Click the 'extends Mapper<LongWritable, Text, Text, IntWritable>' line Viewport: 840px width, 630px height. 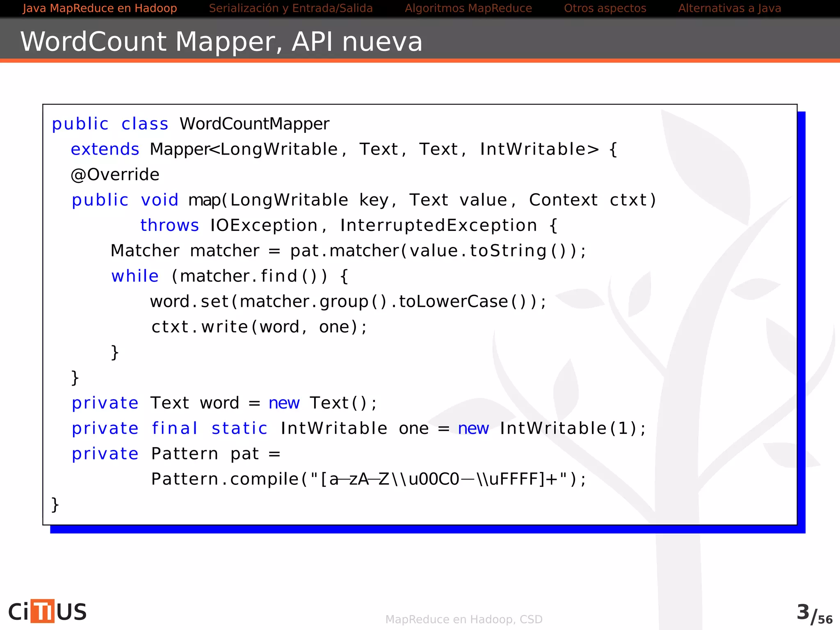tap(344, 149)
